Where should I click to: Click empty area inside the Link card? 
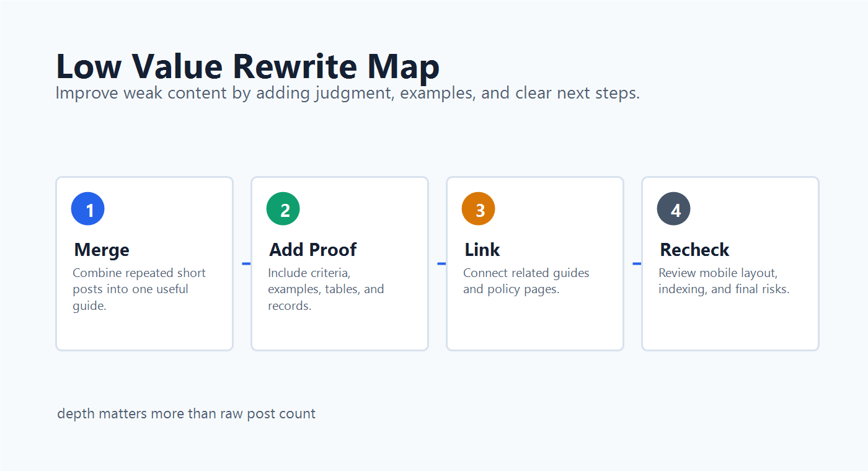(x=534, y=325)
